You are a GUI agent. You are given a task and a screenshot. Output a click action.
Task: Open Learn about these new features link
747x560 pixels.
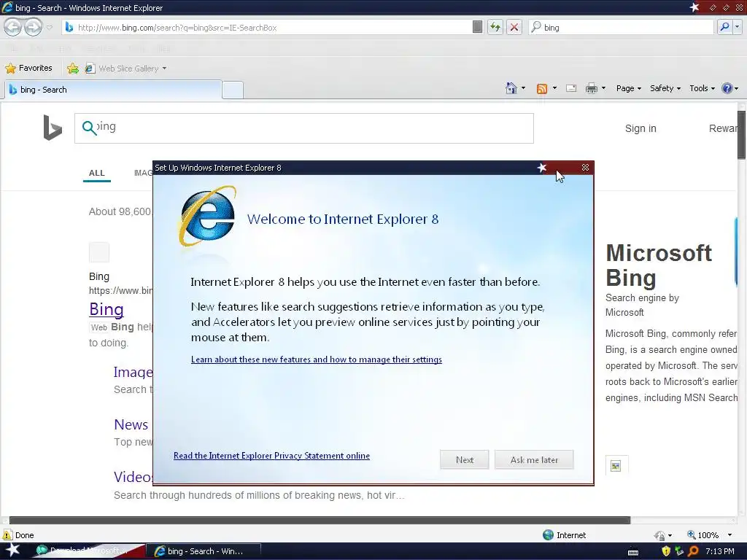point(317,359)
